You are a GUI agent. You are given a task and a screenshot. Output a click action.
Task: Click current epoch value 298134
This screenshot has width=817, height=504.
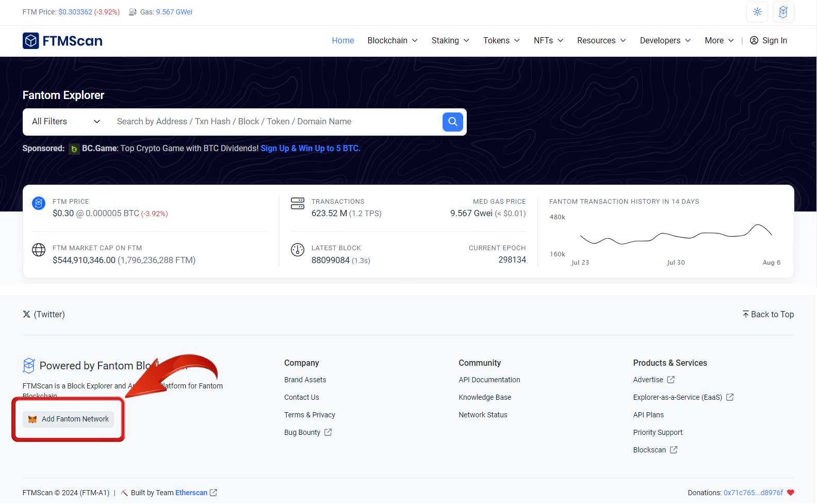512,260
